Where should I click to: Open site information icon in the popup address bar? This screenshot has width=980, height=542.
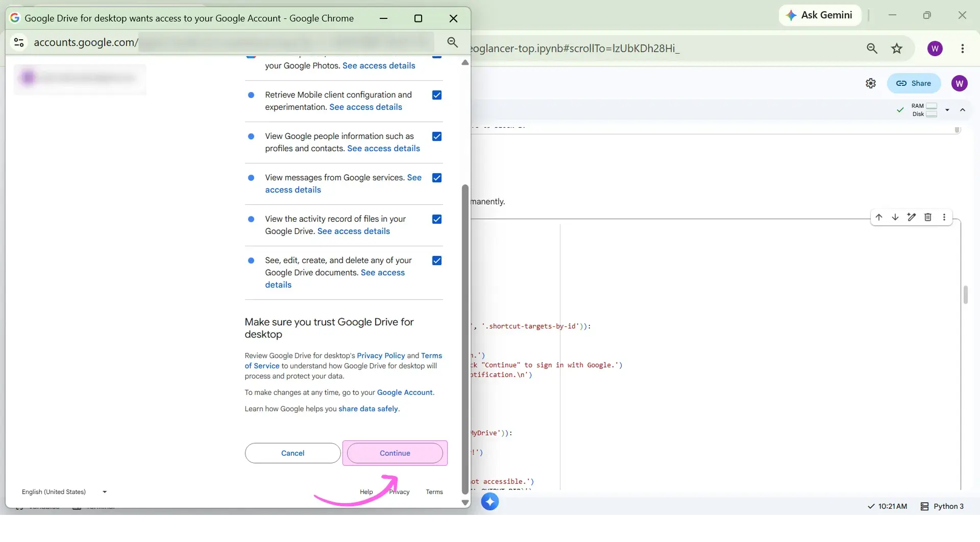[19, 42]
